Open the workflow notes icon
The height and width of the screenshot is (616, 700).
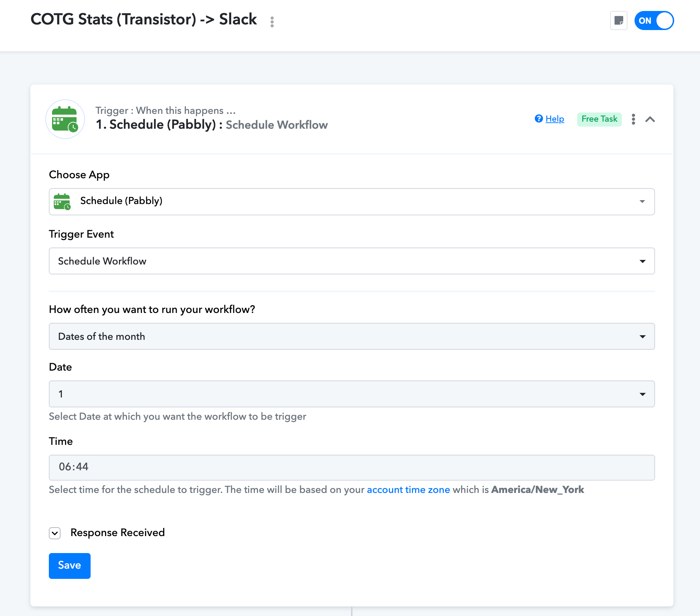(619, 21)
